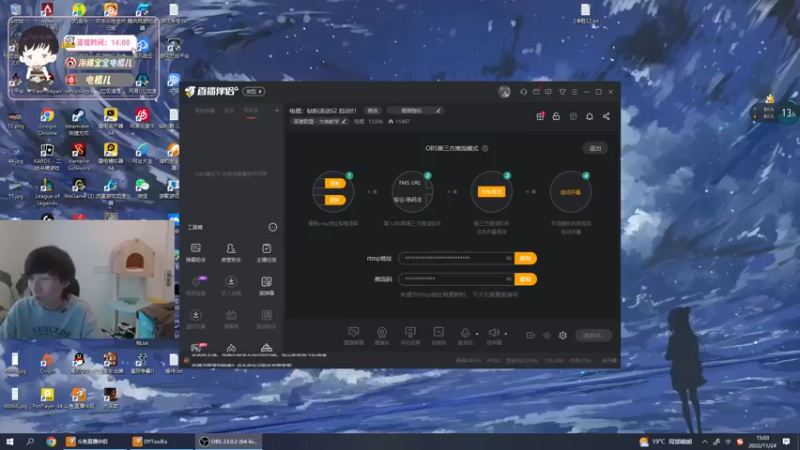Toggle the preview eye icon in the bottom bar
Viewport: 800px width, 450px height.
click(546, 335)
